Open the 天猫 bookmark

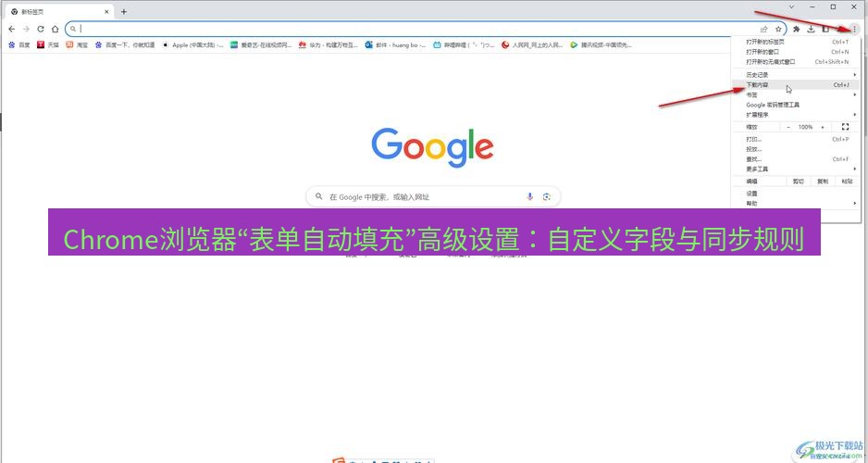pos(48,44)
